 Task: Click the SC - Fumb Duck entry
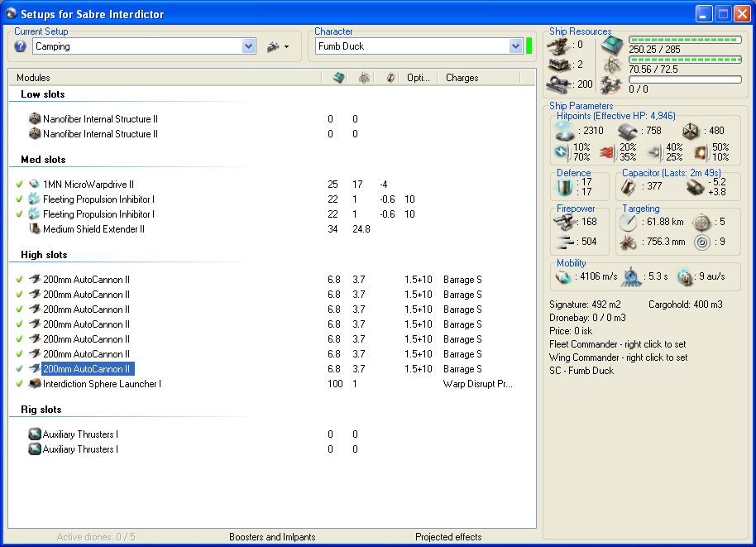coord(581,371)
